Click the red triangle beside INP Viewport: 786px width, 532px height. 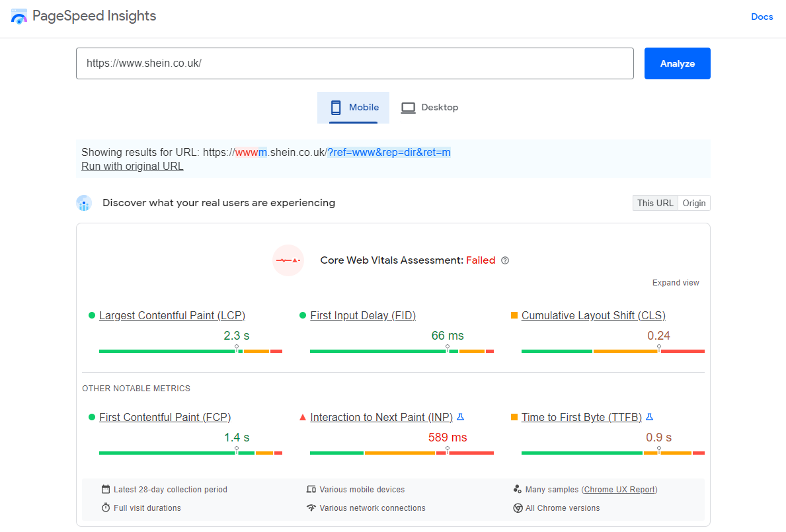[303, 417]
